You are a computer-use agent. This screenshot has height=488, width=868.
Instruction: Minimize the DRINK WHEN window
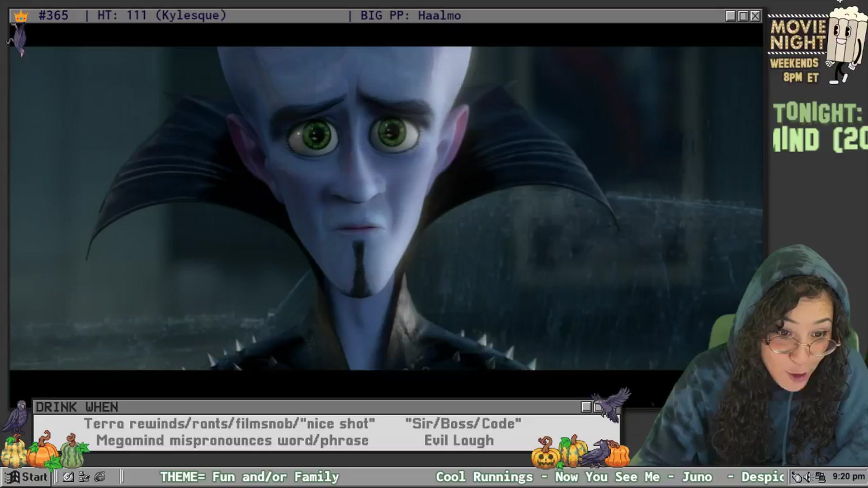(x=586, y=407)
